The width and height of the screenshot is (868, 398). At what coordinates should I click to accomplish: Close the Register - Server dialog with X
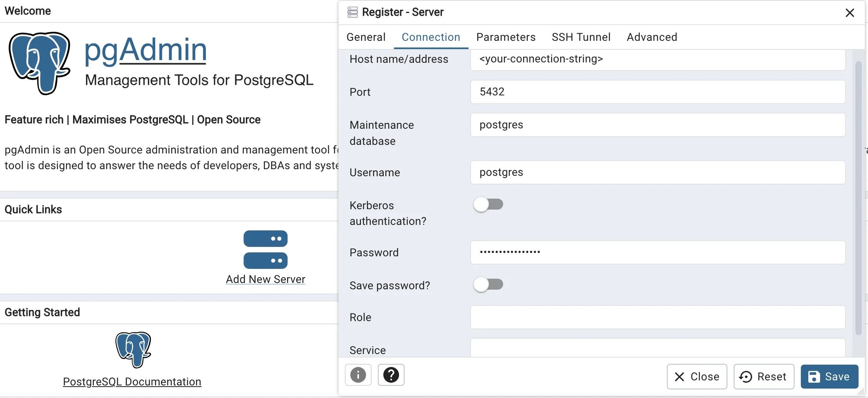(x=850, y=13)
